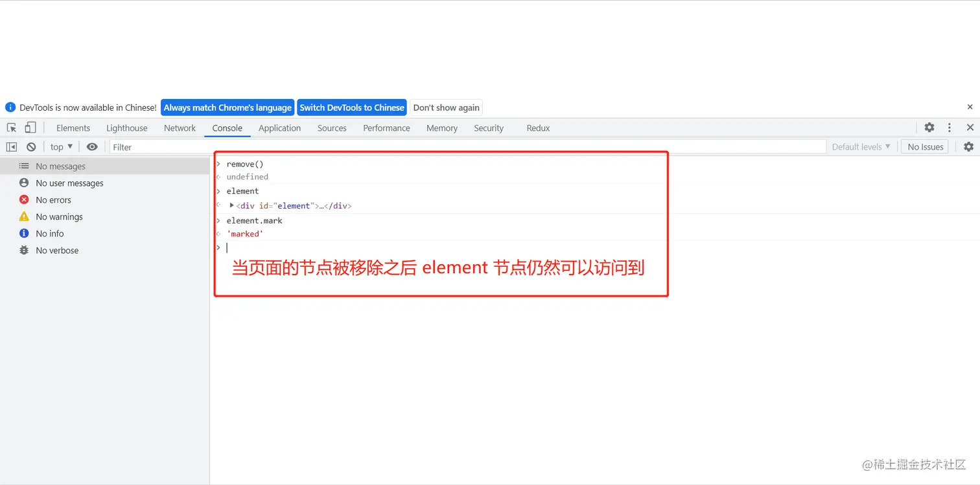Click the No Issues button
Image resolution: width=980 pixels, height=485 pixels.
(x=926, y=147)
